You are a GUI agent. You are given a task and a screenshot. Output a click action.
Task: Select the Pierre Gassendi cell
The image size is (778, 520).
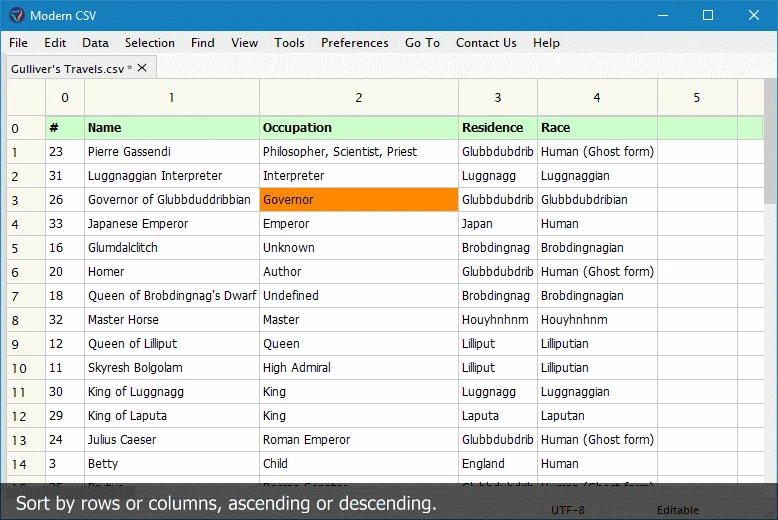(172, 152)
